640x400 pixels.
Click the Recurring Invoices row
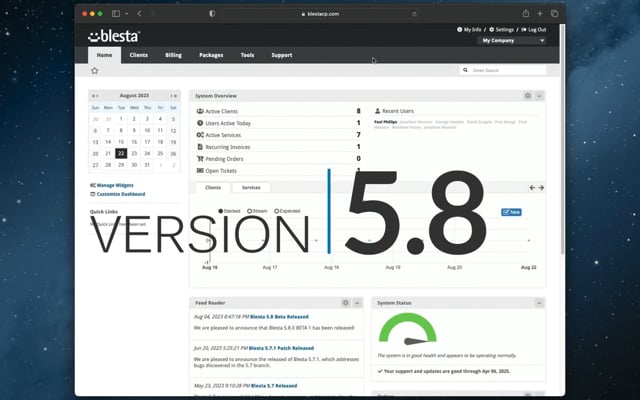click(279, 147)
